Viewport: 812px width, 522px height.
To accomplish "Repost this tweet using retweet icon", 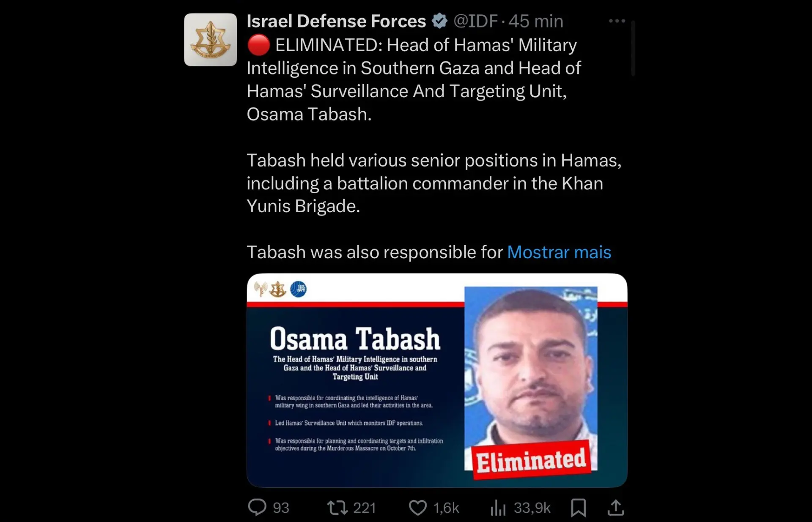I will [x=337, y=507].
